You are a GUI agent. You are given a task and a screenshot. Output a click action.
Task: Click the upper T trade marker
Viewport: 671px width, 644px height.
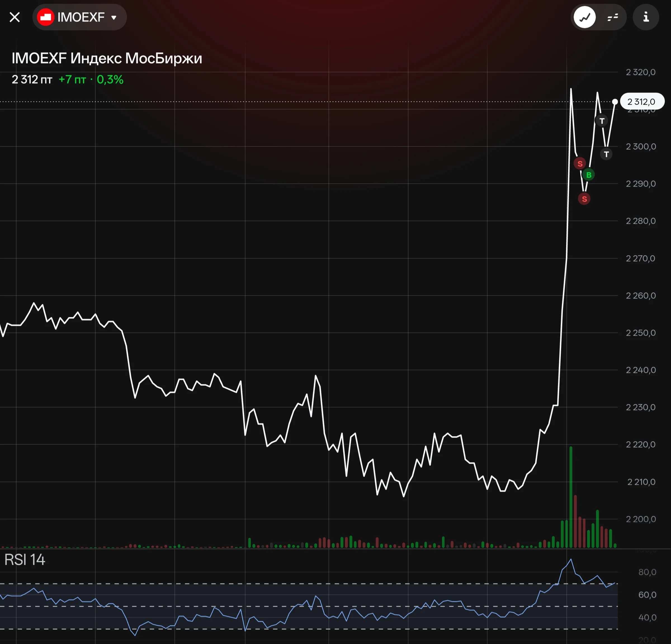[602, 121]
